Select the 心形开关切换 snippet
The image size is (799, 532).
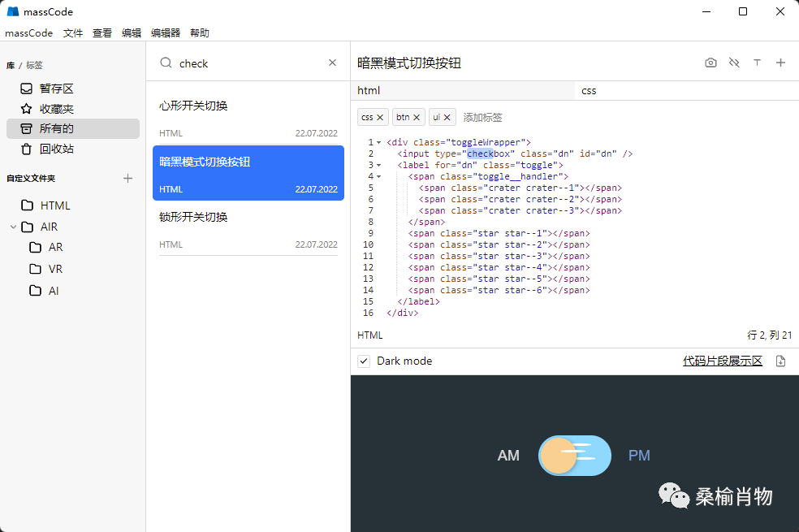(193, 106)
